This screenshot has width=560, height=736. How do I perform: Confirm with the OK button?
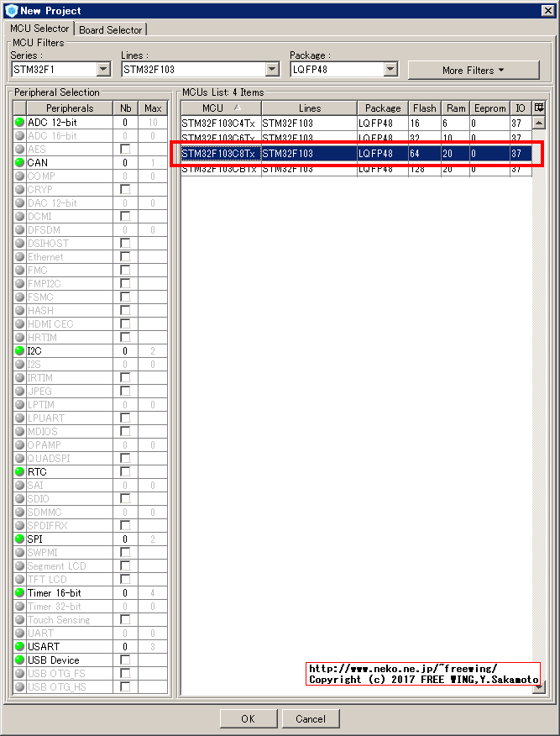(x=249, y=718)
